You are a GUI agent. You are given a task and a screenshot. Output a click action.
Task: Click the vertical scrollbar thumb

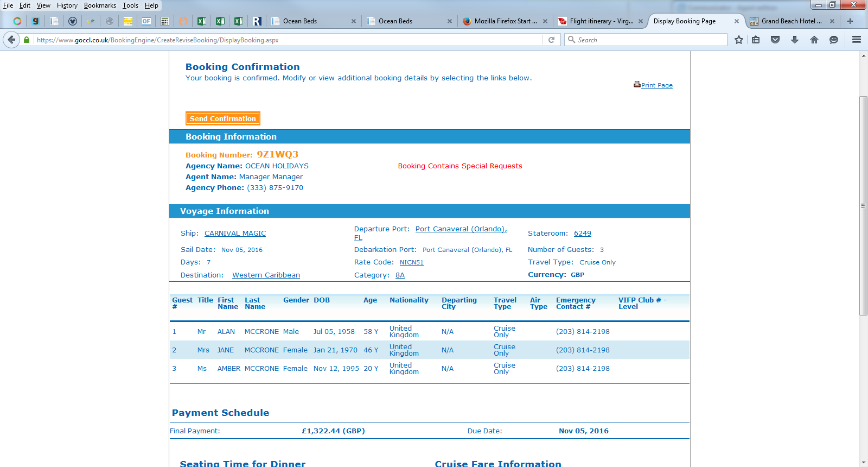(x=863, y=205)
